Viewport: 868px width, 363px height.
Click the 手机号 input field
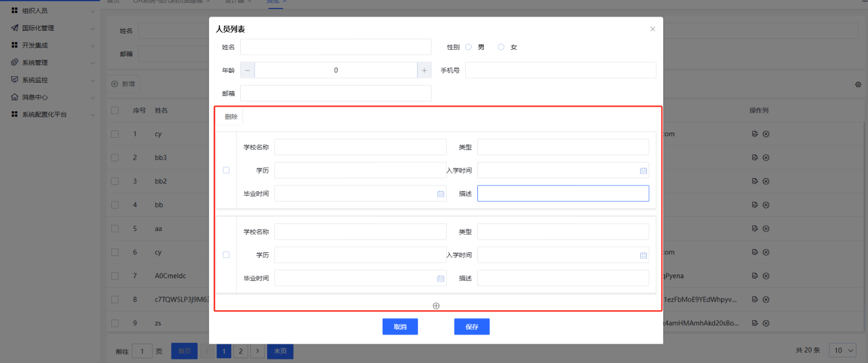[560, 70]
